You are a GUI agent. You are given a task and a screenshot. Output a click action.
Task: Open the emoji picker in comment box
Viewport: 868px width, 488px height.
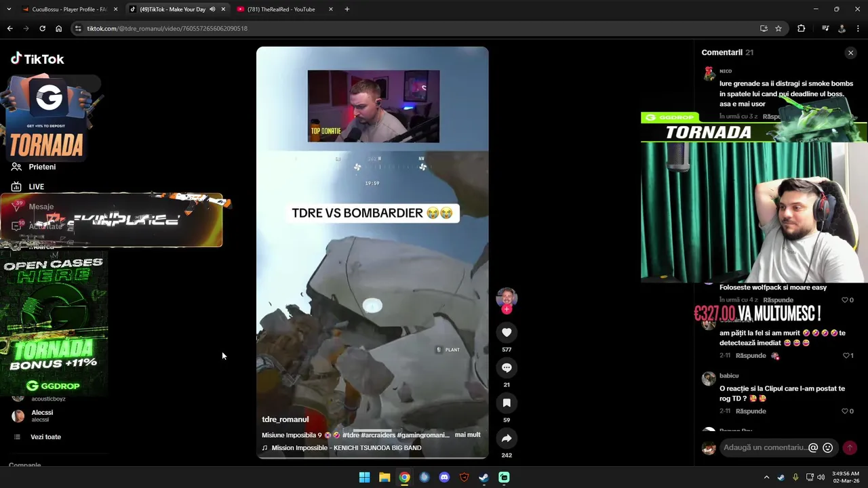click(x=827, y=447)
